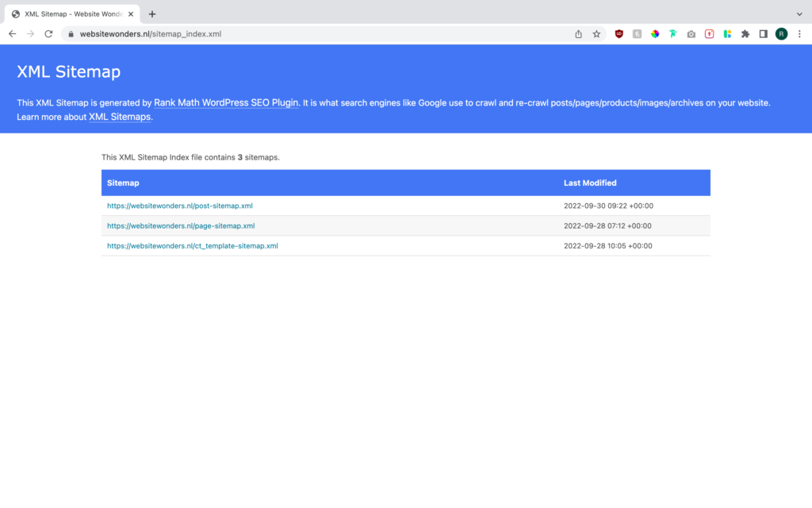812x508 pixels.
Task: Select the XML Sitemap browser tab
Action: [71, 13]
